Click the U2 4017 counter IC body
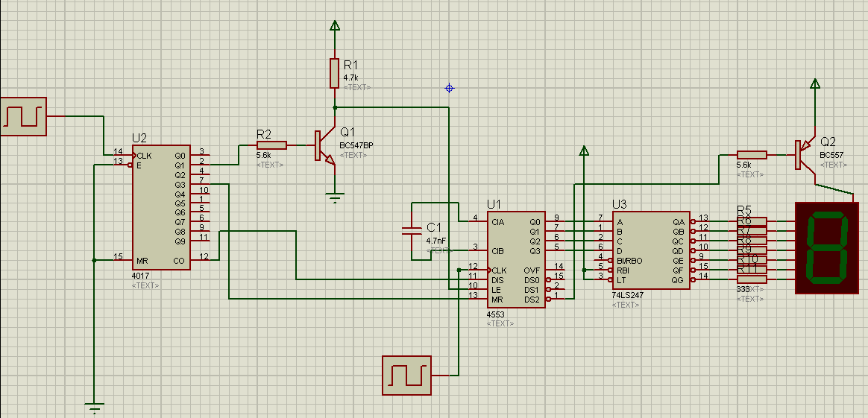The image size is (868, 418). pyautogui.click(x=161, y=208)
